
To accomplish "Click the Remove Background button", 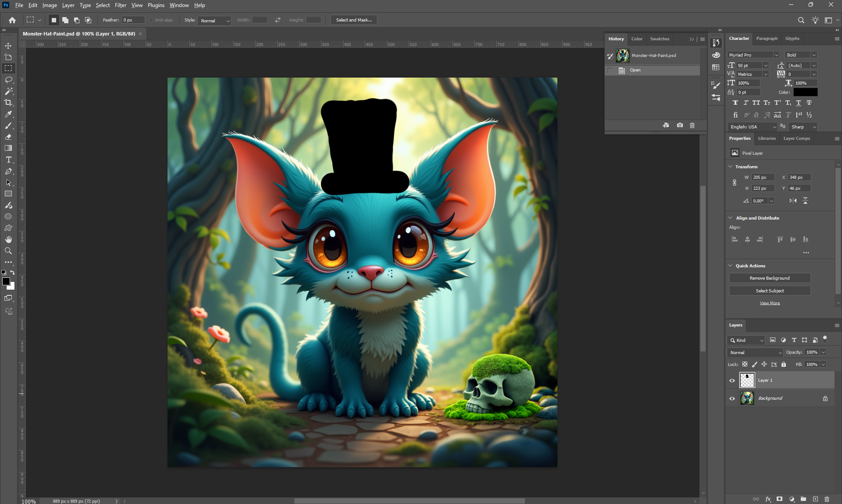I will tap(769, 278).
